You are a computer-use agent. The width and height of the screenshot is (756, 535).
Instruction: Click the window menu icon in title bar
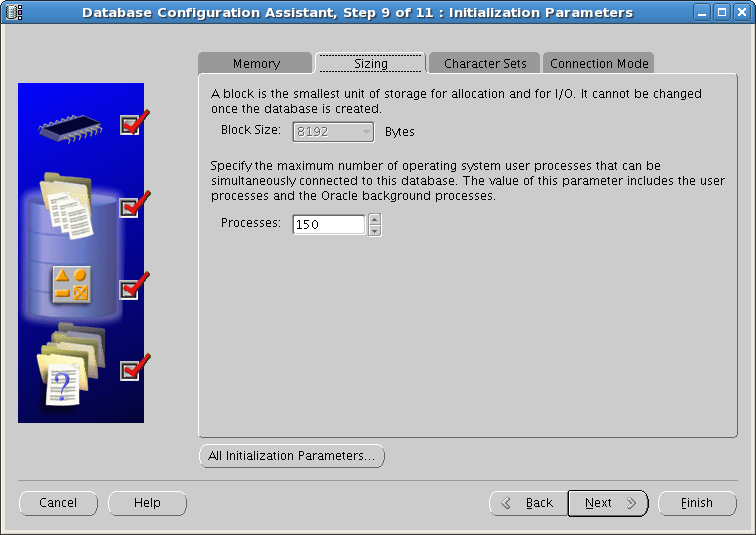(x=14, y=12)
